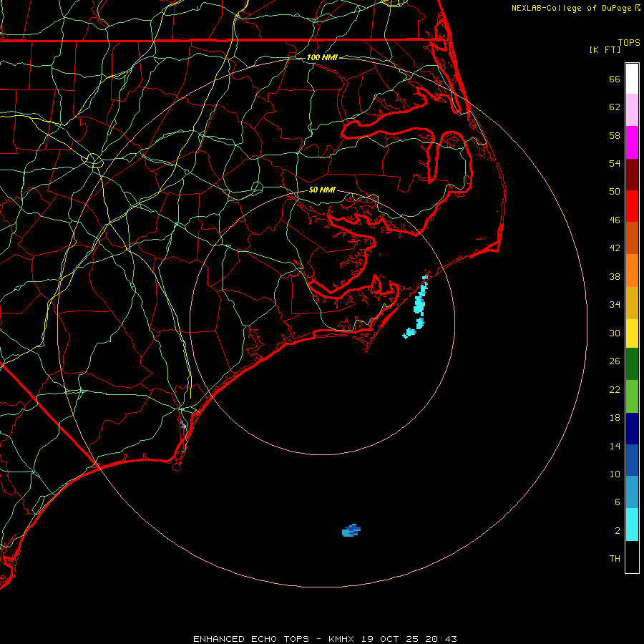Click the '100 NMI' range ring label

pyautogui.click(x=322, y=57)
